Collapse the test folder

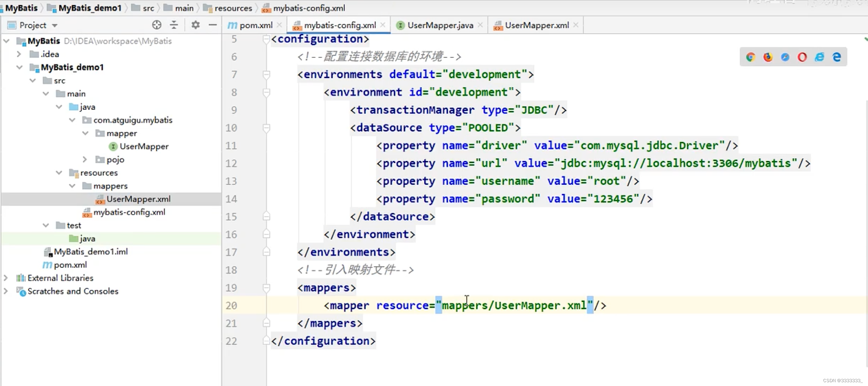pyautogui.click(x=46, y=225)
